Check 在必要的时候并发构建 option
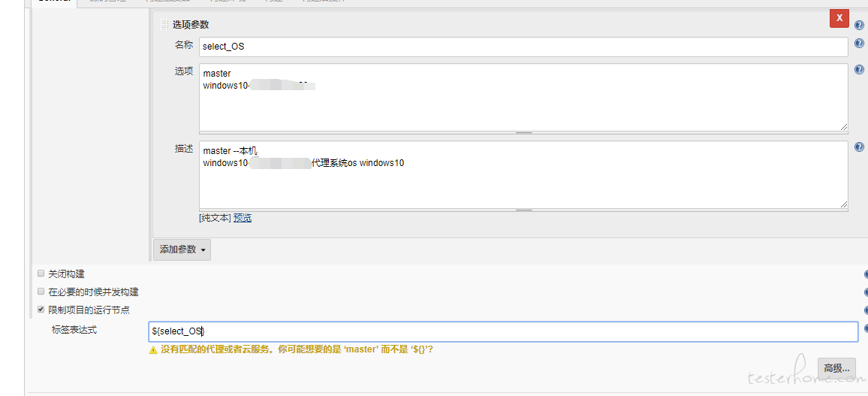The image size is (868, 396). click(41, 292)
